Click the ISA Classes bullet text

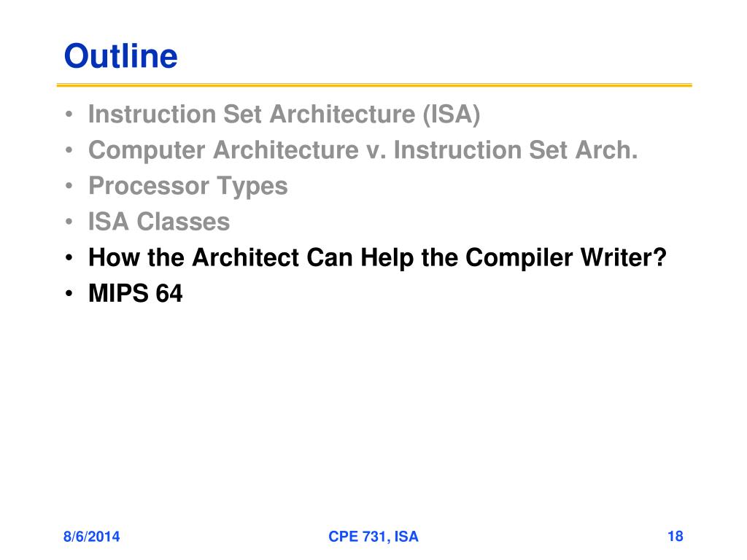[x=159, y=222]
